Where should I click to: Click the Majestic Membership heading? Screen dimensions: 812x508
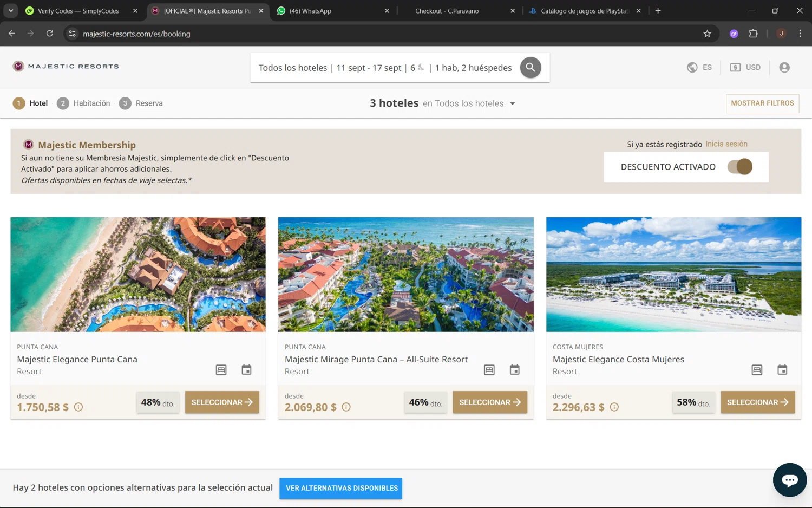[87, 145]
